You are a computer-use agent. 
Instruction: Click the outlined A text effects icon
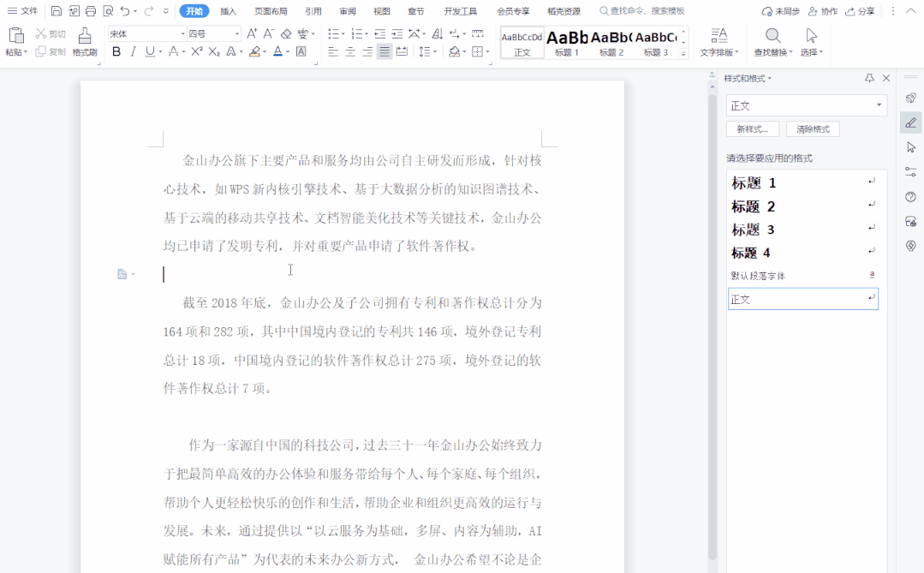click(231, 52)
